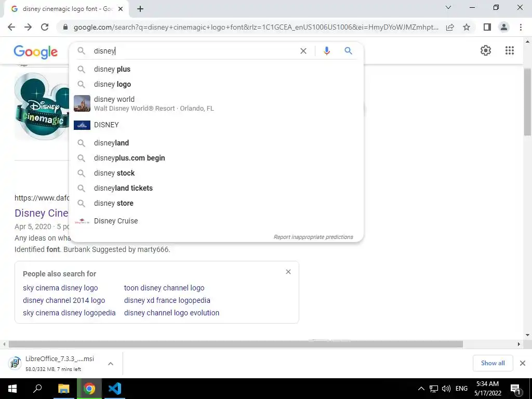Open Google apps grid
The height and width of the screenshot is (399, 532).
pyautogui.click(x=509, y=50)
